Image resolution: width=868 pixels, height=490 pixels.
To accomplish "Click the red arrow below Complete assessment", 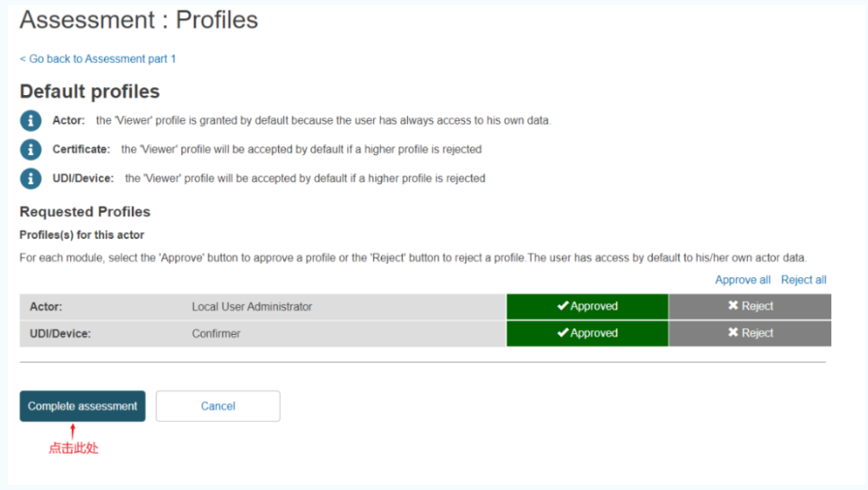I will coord(74,432).
